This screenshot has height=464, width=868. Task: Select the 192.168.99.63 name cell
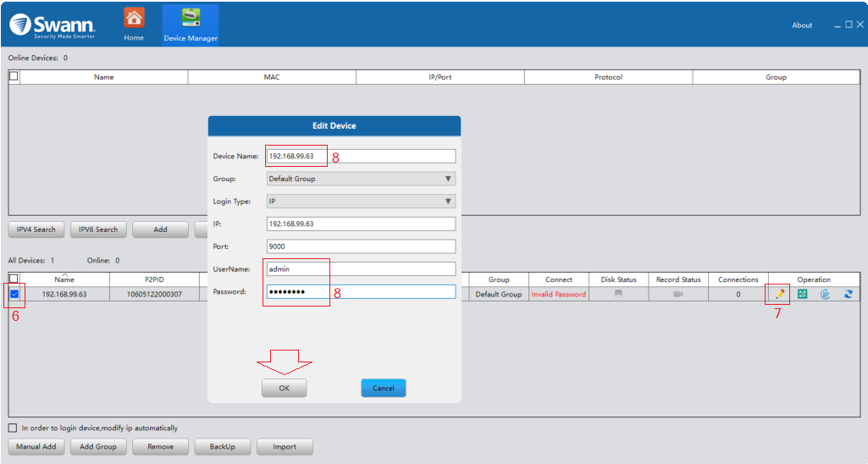click(64, 294)
